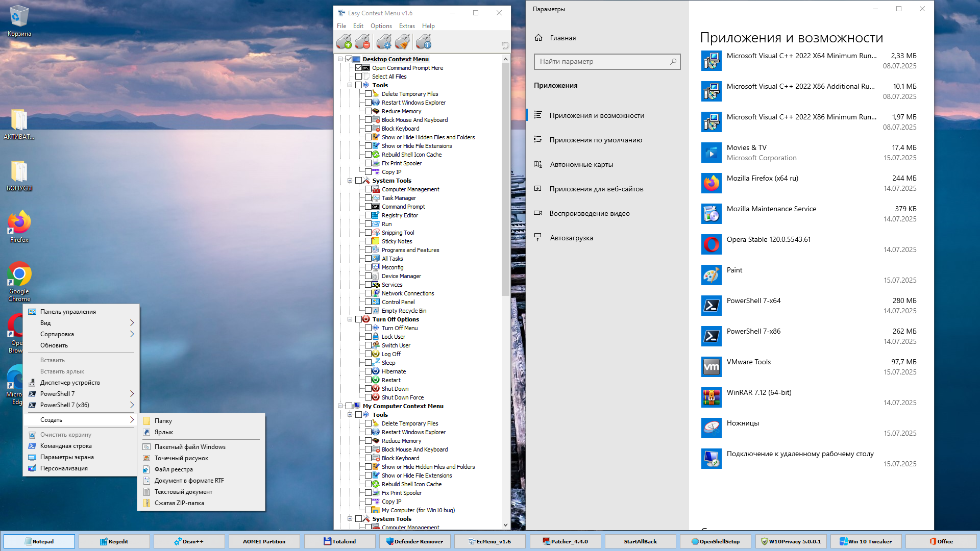
Task: Check the first Delete Temporary Files checkbox
Action: coord(369,94)
